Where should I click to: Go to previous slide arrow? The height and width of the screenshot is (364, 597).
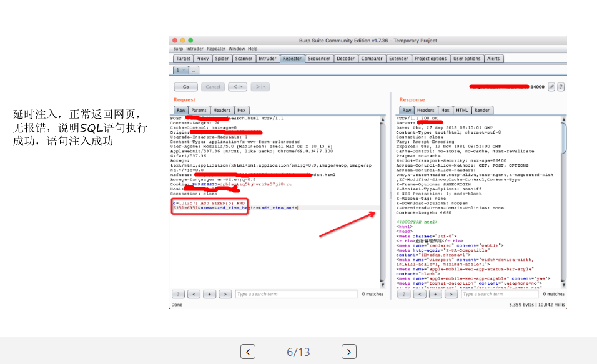(x=248, y=352)
